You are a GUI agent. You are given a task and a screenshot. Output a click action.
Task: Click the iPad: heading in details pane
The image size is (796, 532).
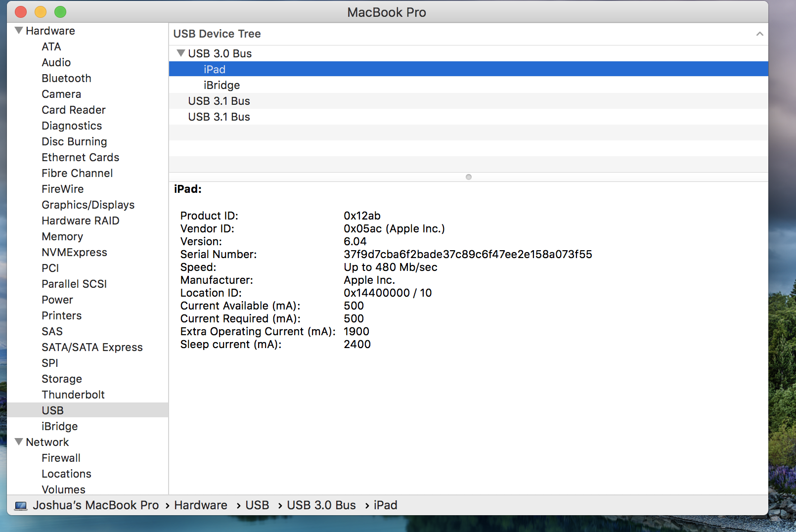click(x=188, y=189)
